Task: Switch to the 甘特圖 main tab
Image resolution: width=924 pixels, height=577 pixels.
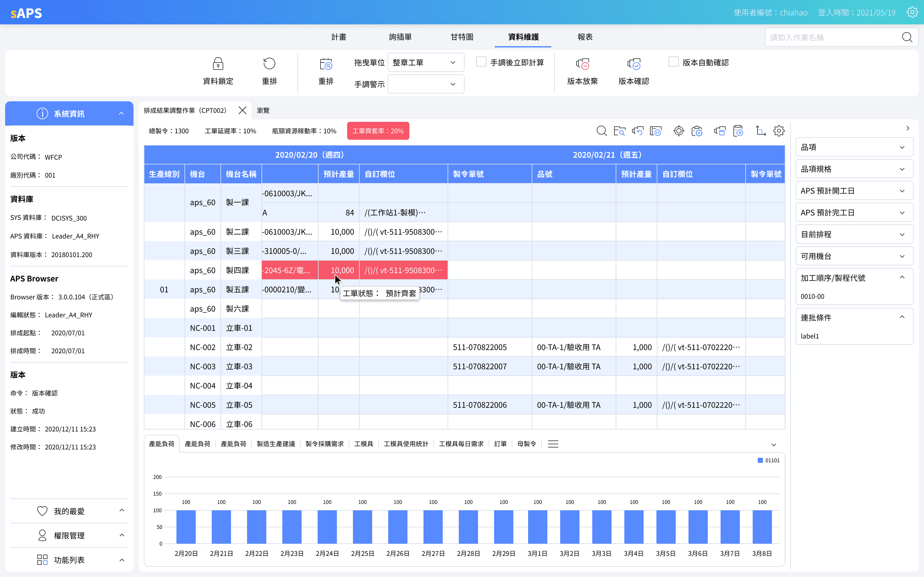Action: [x=462, y=37]
